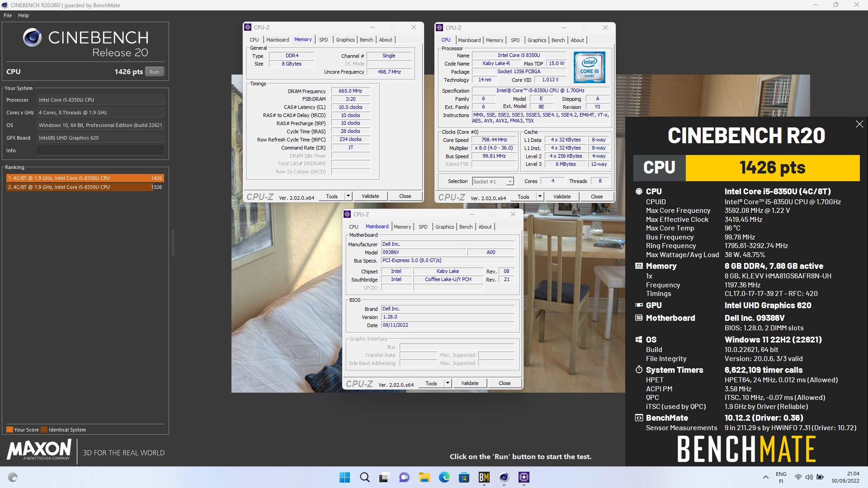The width and height of the screenshot is (868, 488).
Task: Switch to SPD tab in Memory CPU-Z window
Action: click(x=324, y=40)
